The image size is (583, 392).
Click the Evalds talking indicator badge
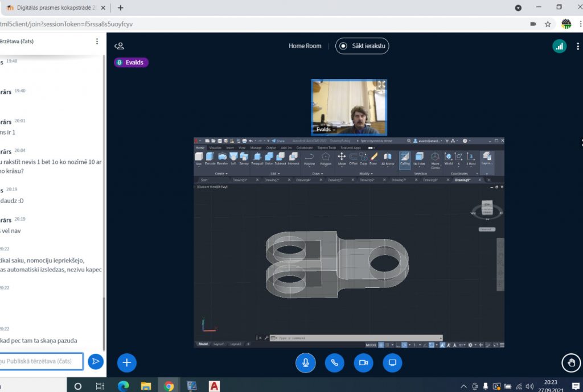tap(131, 63)
